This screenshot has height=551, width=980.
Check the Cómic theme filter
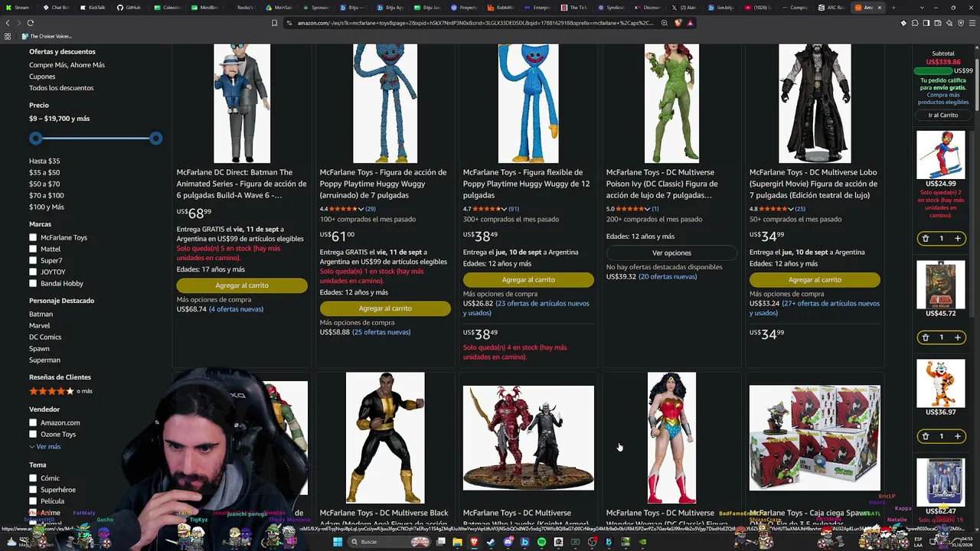click(x=33, y=478)
